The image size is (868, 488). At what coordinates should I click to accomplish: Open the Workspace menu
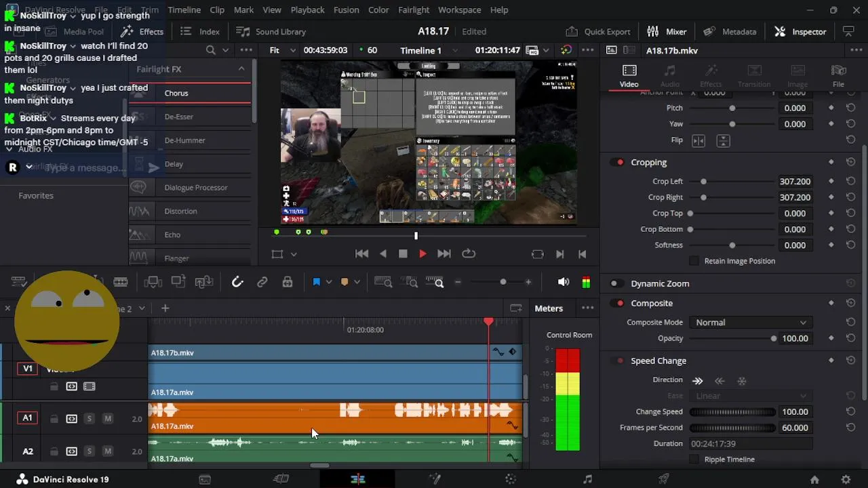point(459,9)
